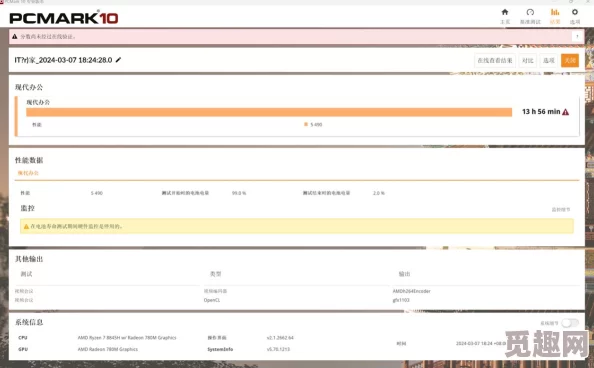
Task: Go to the Home (主页) icon
Action: point(505,12)
